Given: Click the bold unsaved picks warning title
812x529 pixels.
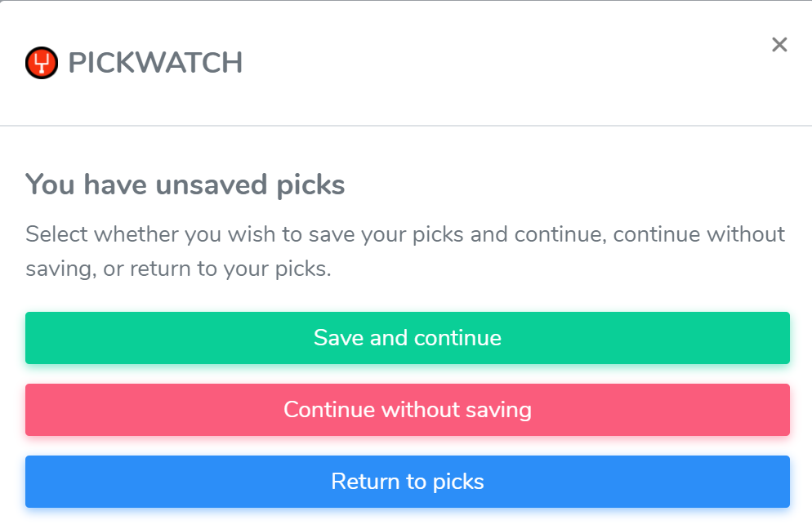Looking at the screenshot, I should (x=185, y=185).
